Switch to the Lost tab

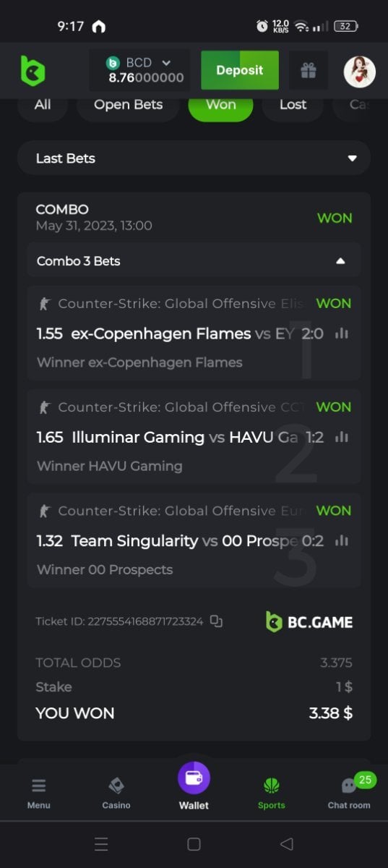(293, 104)
